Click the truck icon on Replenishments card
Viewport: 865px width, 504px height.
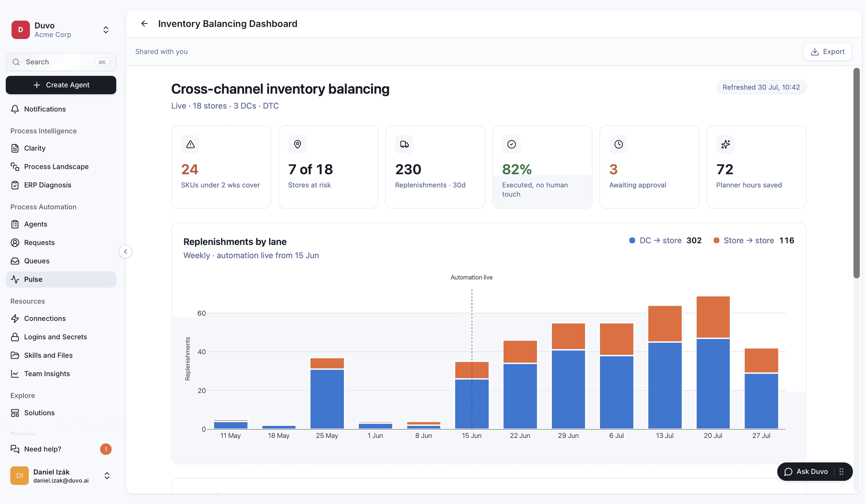coord(404,144)
